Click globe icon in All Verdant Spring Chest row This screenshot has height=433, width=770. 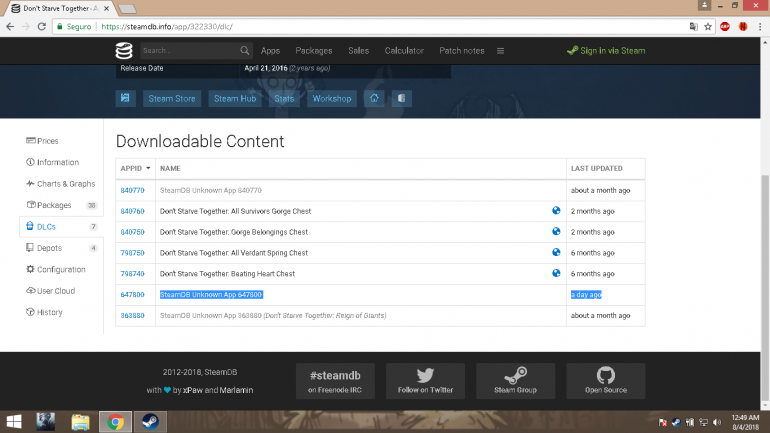pyautogui.click(x=556, y=252)
